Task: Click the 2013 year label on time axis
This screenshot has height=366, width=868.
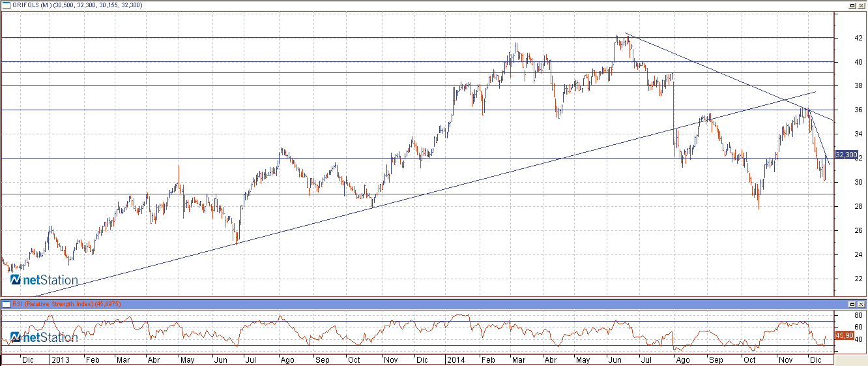Action: (x=60, y=359)
